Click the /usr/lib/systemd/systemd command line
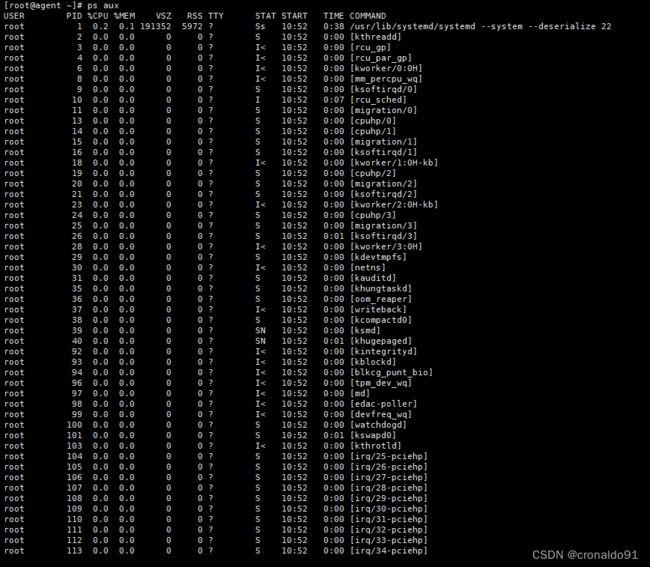This screenshot has width=650, height=567. pos(480,26)
